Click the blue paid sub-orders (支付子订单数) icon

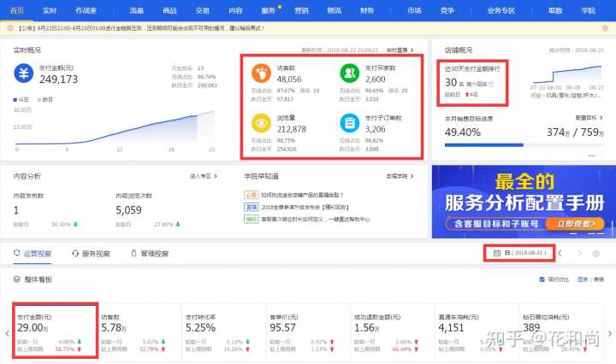point(350,123)
